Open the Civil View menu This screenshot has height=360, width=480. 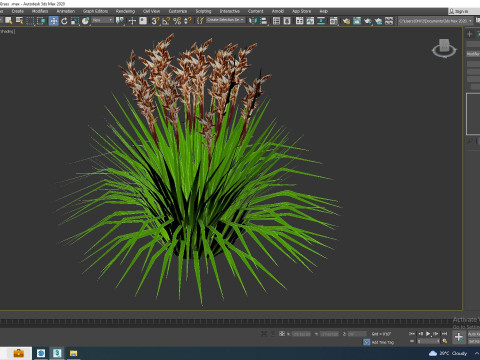click(x=151, y=11)
